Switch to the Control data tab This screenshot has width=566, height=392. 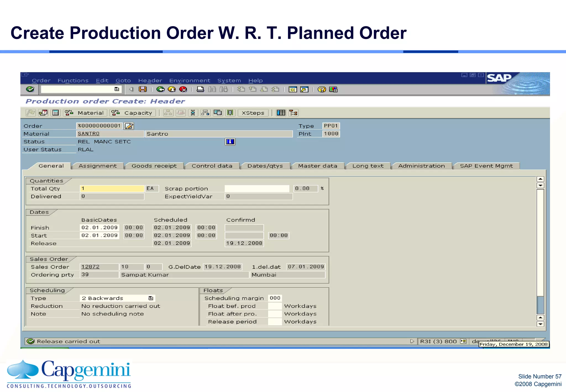(x=212, y=166)
